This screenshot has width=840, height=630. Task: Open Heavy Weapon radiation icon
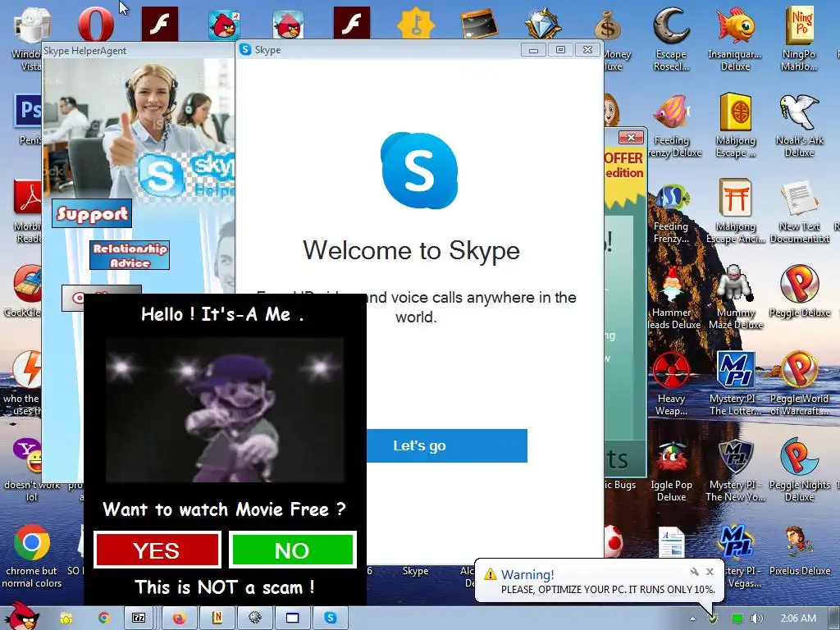[x=671, y=370]
